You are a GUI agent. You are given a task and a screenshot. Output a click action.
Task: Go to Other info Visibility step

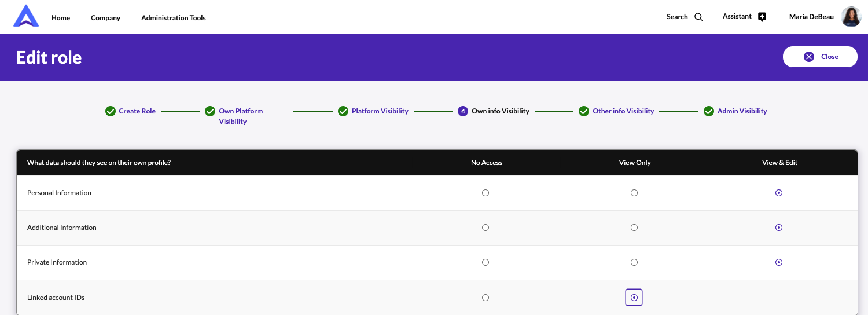pyautogui.click(x=623, y=111)
